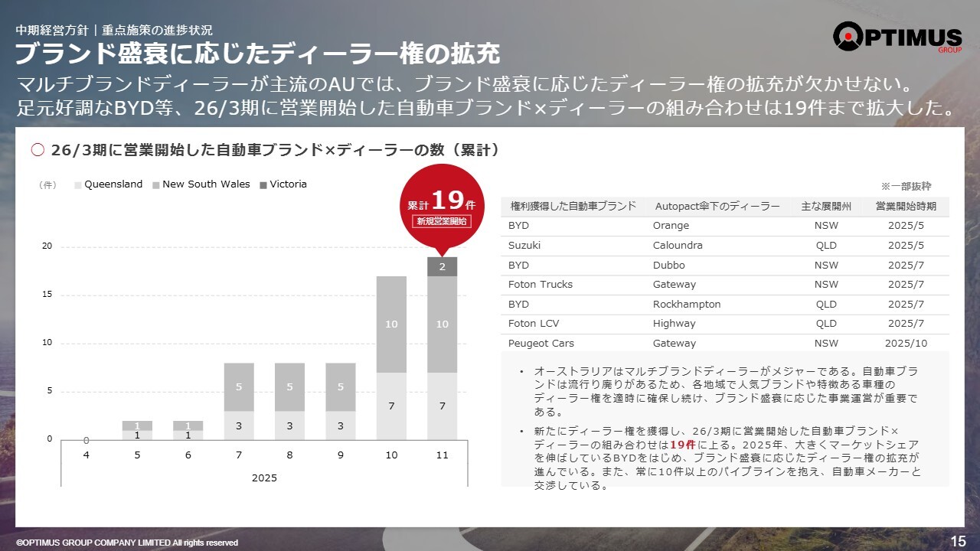Click the ※一部抜粋 note above table
This screenshot has height=551, width=980.
coord(906,186)
